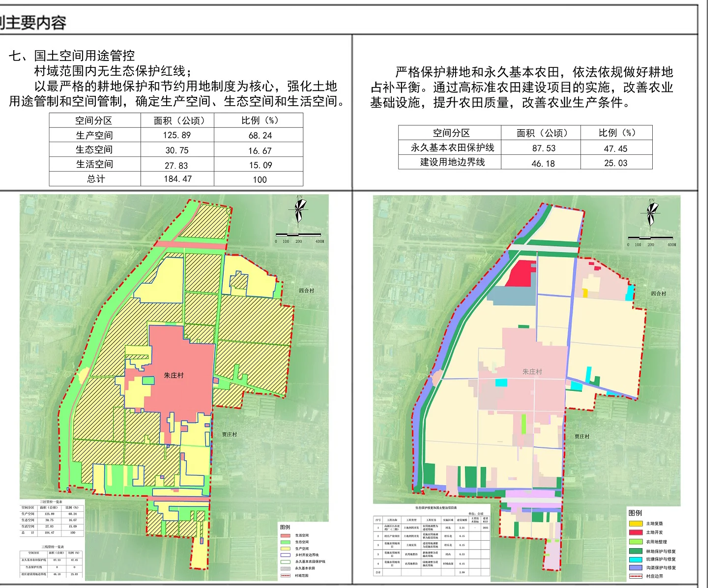725x588 pixels.
Task: Click the 贾庄村 label on right map
Action: 582,436
